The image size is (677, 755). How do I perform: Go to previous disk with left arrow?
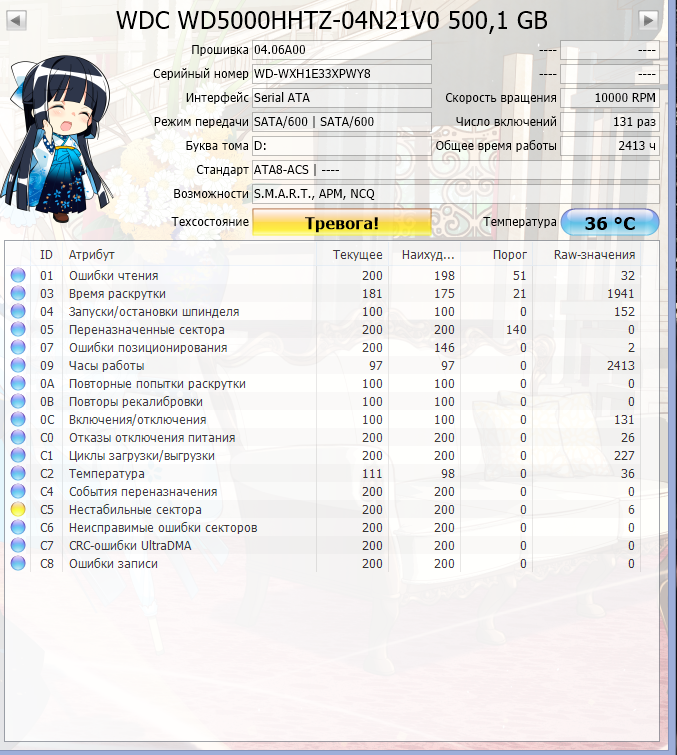pyautogui.click(x=16, y=20)
